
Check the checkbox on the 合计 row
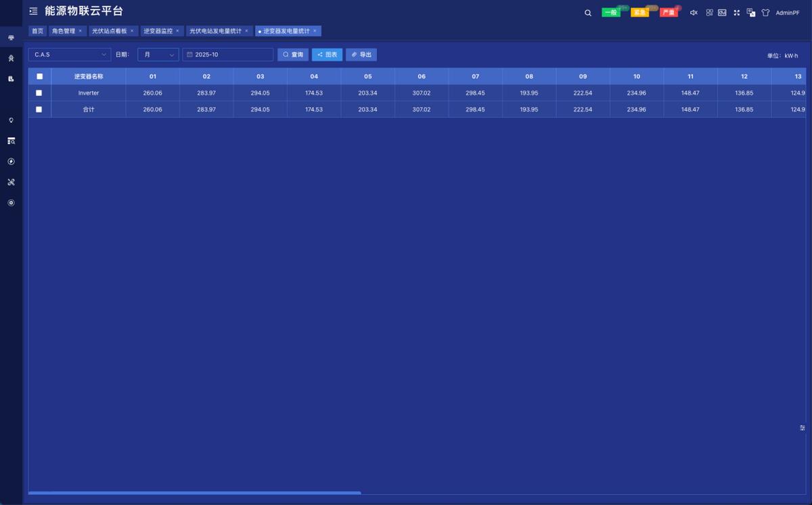click(x=39, y=109)
